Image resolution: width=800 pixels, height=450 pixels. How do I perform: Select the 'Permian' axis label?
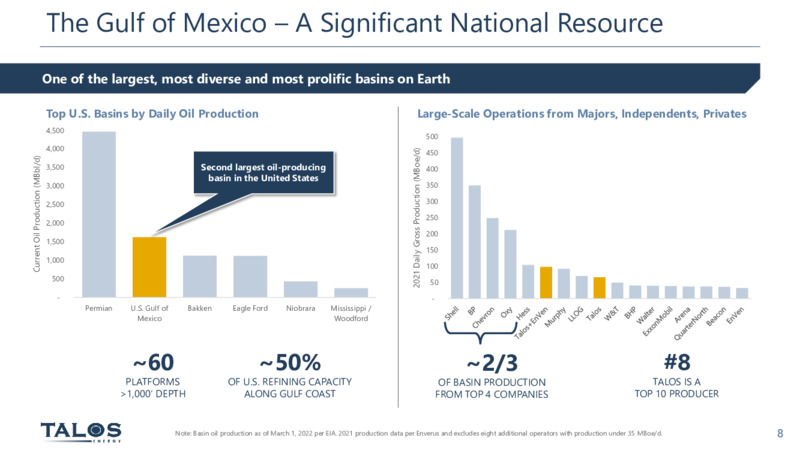pos(98,308)
